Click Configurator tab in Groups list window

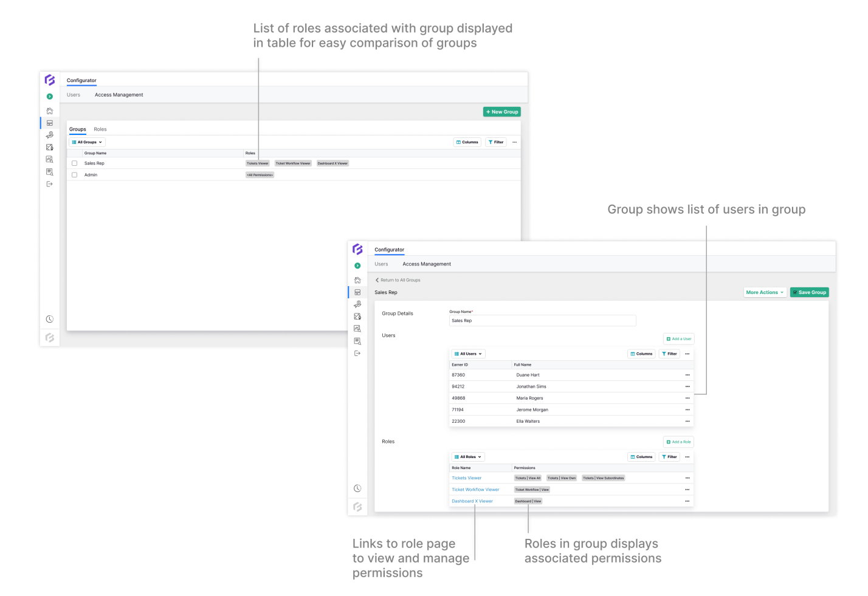point(81,80)
